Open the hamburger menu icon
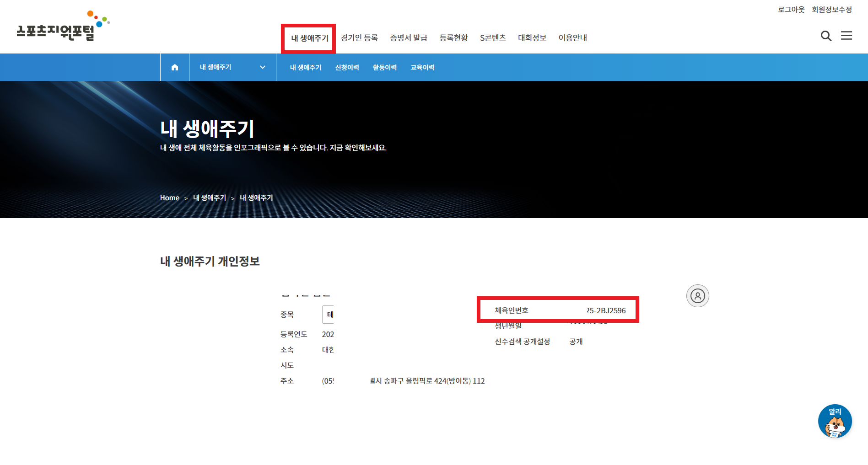The height and width of the screenshot is (465, 868). (846, 36)
